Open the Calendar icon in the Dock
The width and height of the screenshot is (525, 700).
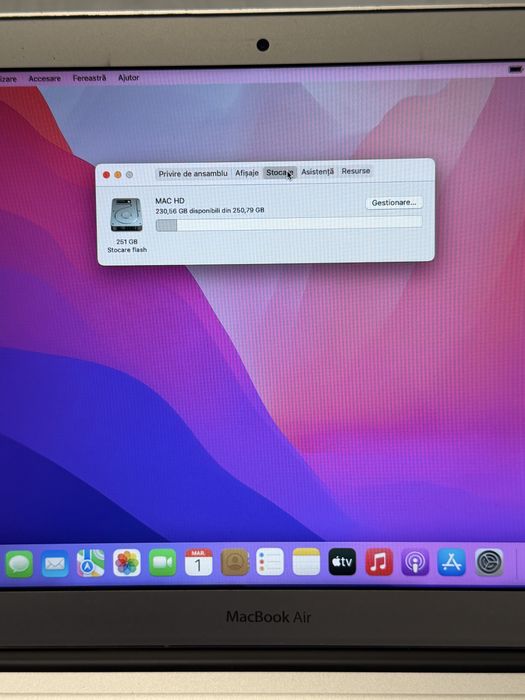pos(199,562)
